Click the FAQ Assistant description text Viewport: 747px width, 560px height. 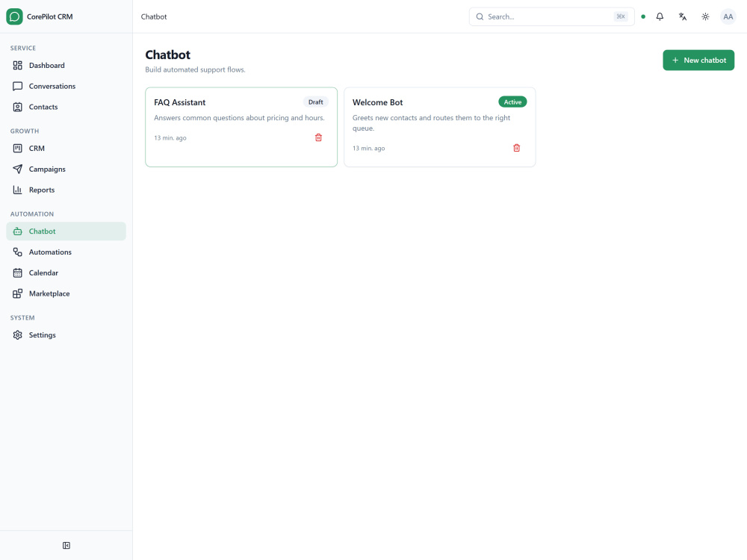click(239, 118)
